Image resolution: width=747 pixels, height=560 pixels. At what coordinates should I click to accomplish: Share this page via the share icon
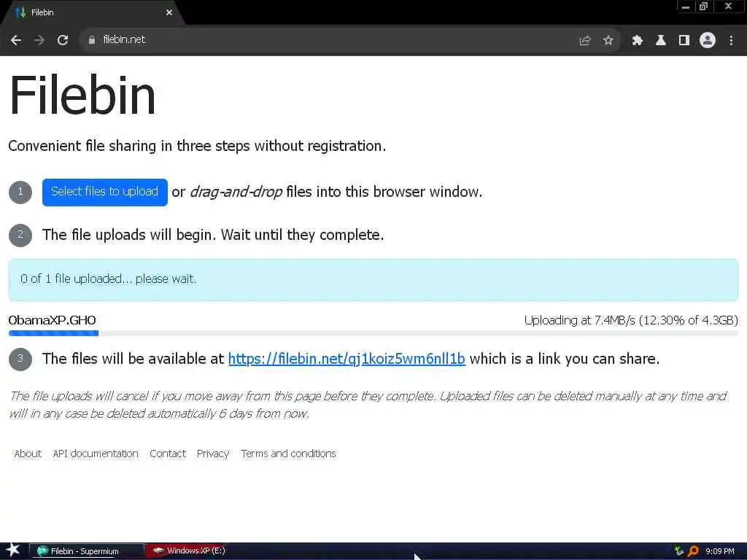(x=584, y=41)
